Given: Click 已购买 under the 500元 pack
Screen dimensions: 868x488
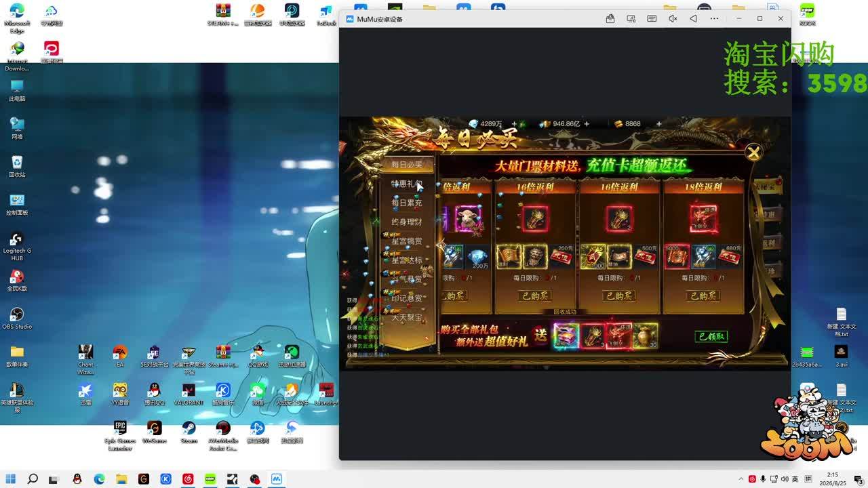Looking at the screenshot, I should coord(619,296).
